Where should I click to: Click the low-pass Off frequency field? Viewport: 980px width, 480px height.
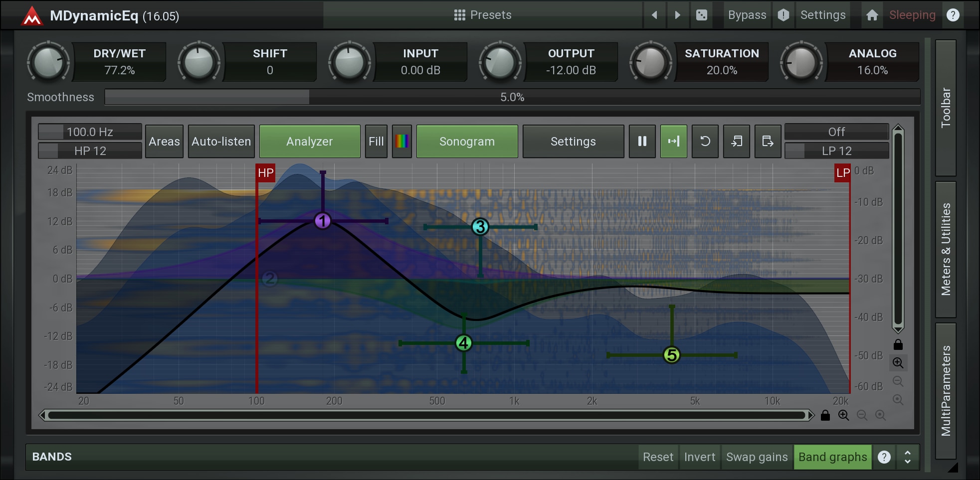coord(837,132)
